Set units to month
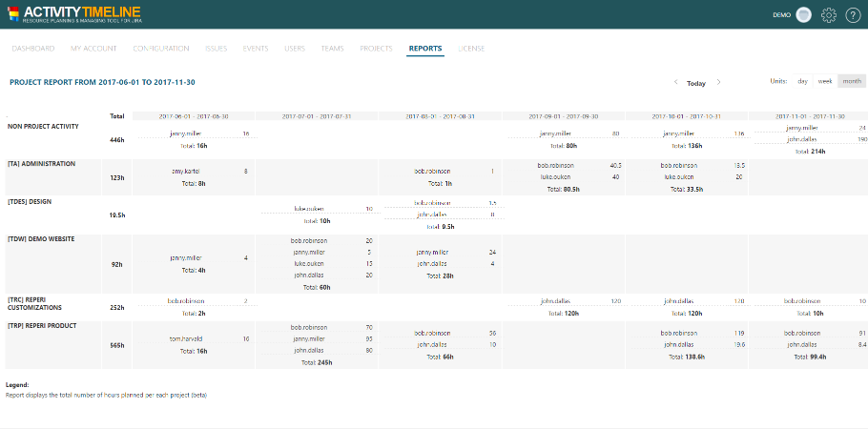Viewport: 868px width, 429px height. [x=850, y=81]
